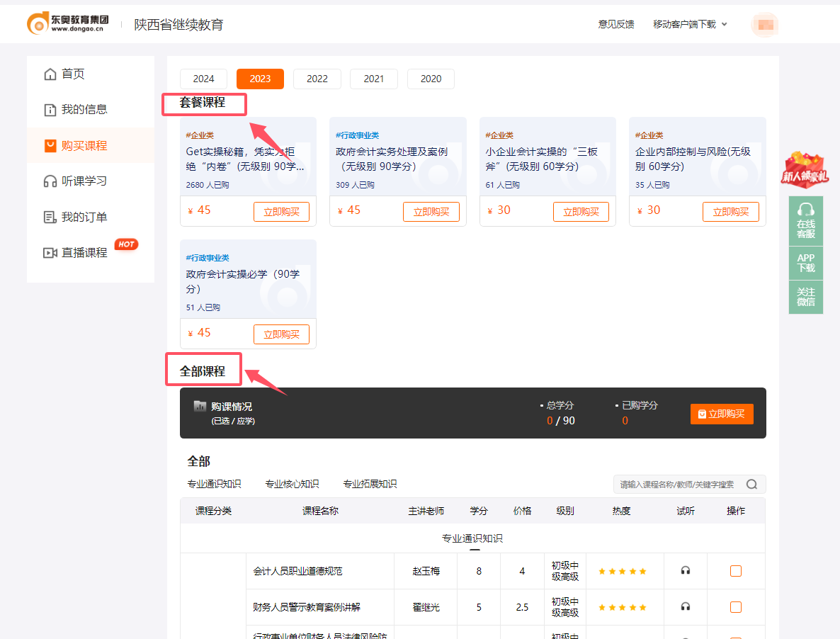Open the 2024 year tab
The width and height of the screenshot is (840, 639).
click(x=203, y=79)
